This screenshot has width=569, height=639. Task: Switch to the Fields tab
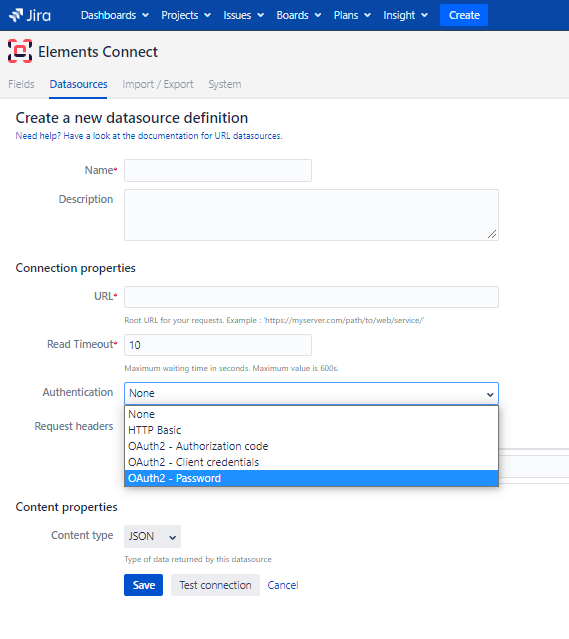(21, 84)
